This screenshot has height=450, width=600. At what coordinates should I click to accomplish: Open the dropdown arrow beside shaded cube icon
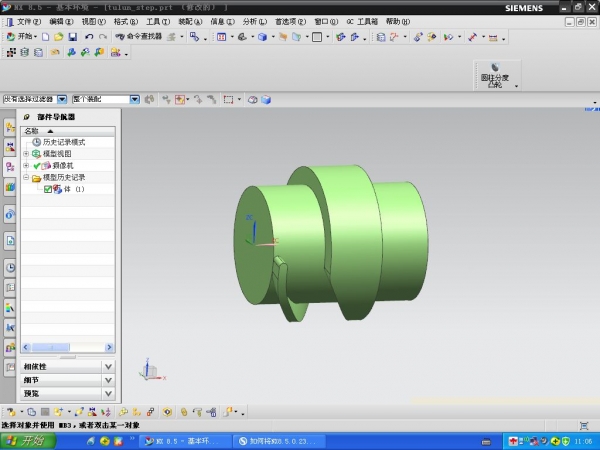tap(273, 37)
